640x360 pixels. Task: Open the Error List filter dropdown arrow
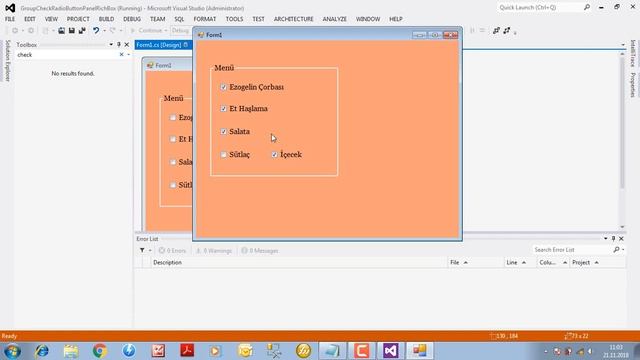click(x=150, y=250)
